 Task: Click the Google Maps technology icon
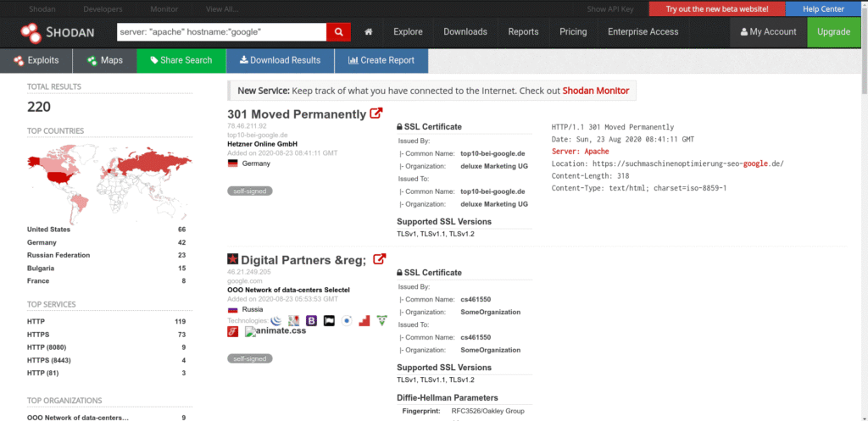(294, 320)
